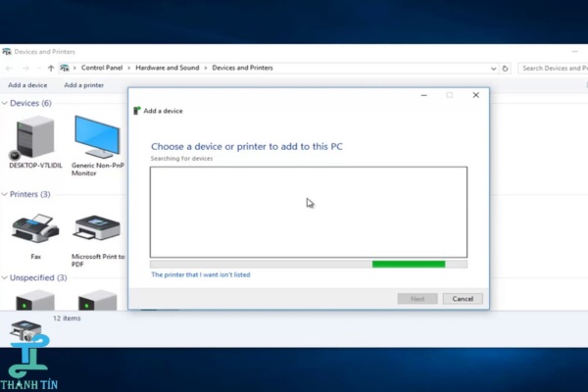Close the Add a device dialog
Screen dimensions: 588x392
click(x=476, y=95)
